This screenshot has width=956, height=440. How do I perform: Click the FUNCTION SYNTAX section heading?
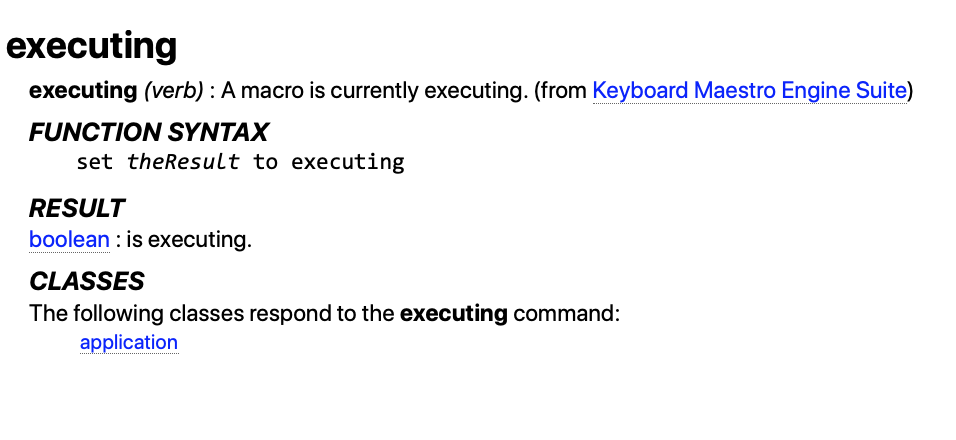[149, 132]
